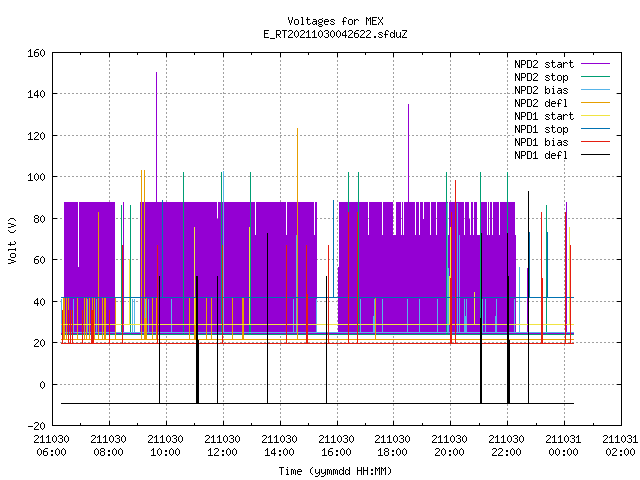
Task: Click the Volt (V) y-axis label
Action: [13, 240]
